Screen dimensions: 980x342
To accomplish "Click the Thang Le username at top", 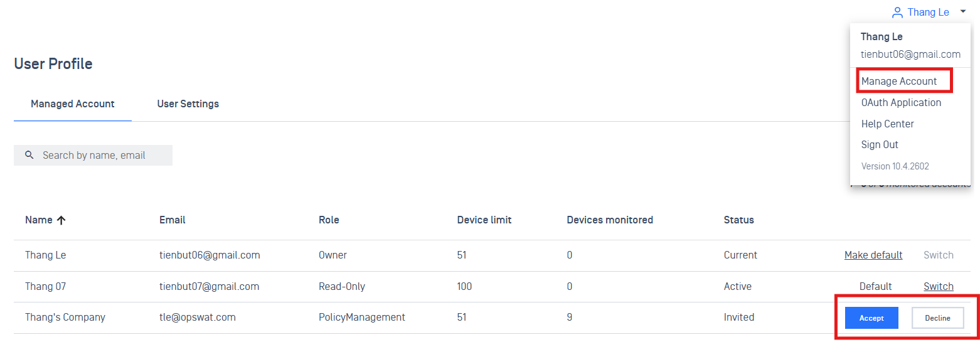I will point(928,13).
